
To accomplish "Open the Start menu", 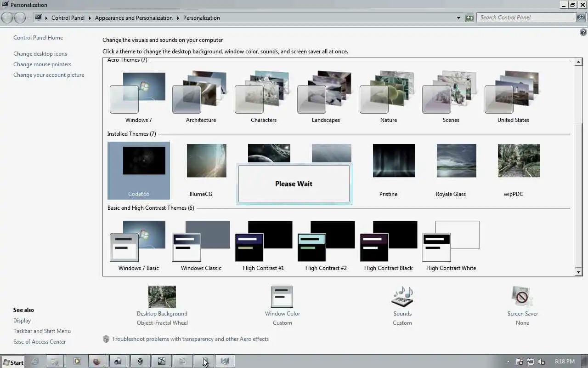I will 13,362.
